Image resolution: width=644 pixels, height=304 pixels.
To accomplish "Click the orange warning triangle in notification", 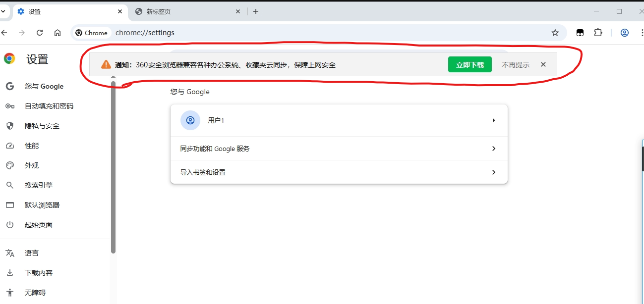I will [x=106, y=64].
